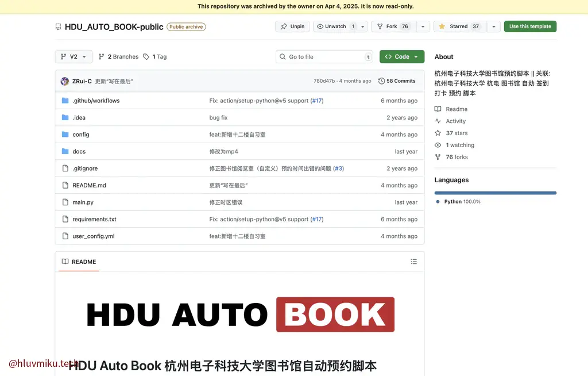The height and width of the screenshot is (376, 588).
Task: Open the 1 Tag link
Action: (155, 57)
